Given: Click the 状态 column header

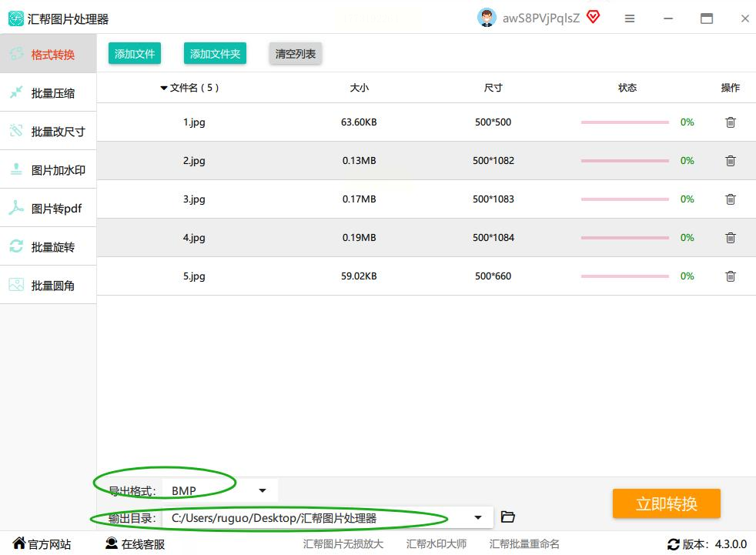Looking at the screenshot, I should coord(627,88).
